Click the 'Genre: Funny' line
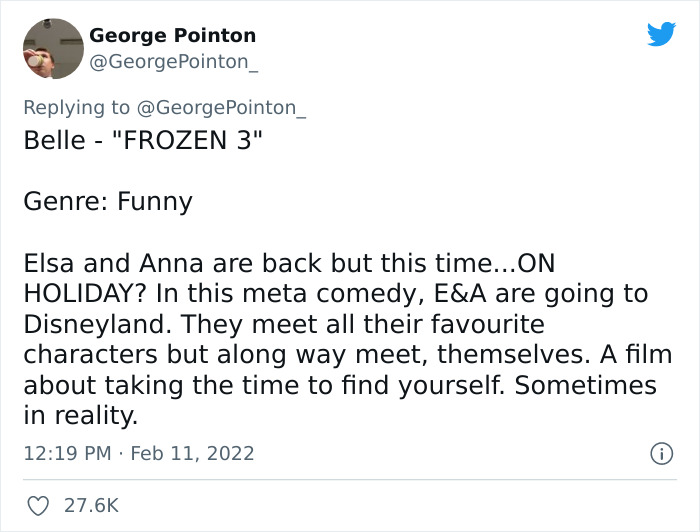 (108, 201)
